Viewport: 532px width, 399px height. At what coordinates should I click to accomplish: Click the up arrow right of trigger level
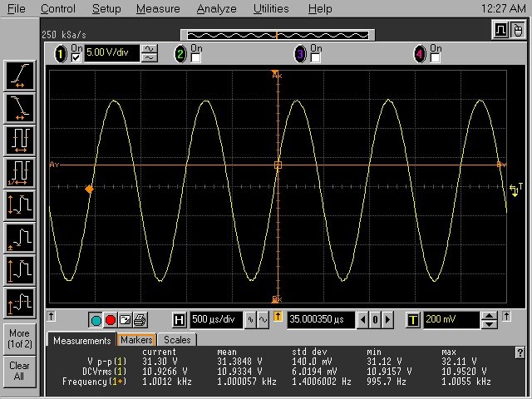[506, 316]
